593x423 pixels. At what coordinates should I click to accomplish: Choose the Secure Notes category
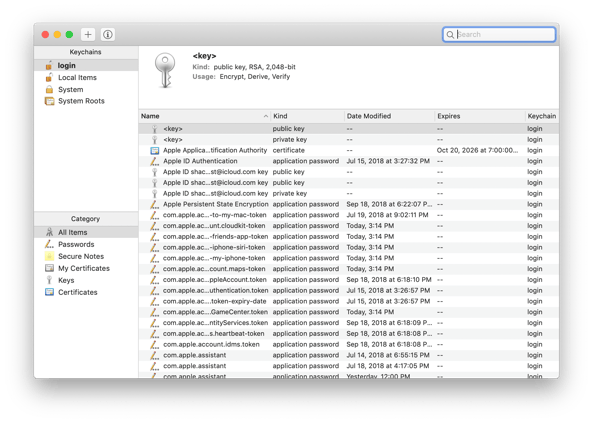[86, 257]
